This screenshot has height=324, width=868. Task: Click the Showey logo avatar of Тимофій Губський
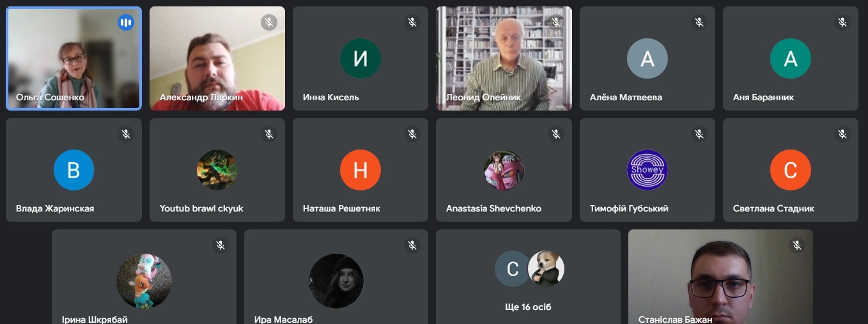tap(647, 170)
